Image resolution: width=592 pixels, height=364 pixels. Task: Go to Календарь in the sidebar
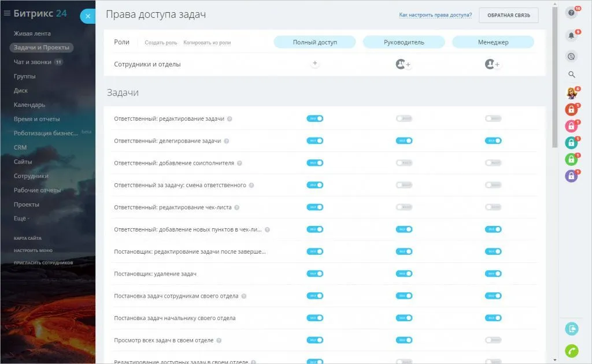coord(29,105)
